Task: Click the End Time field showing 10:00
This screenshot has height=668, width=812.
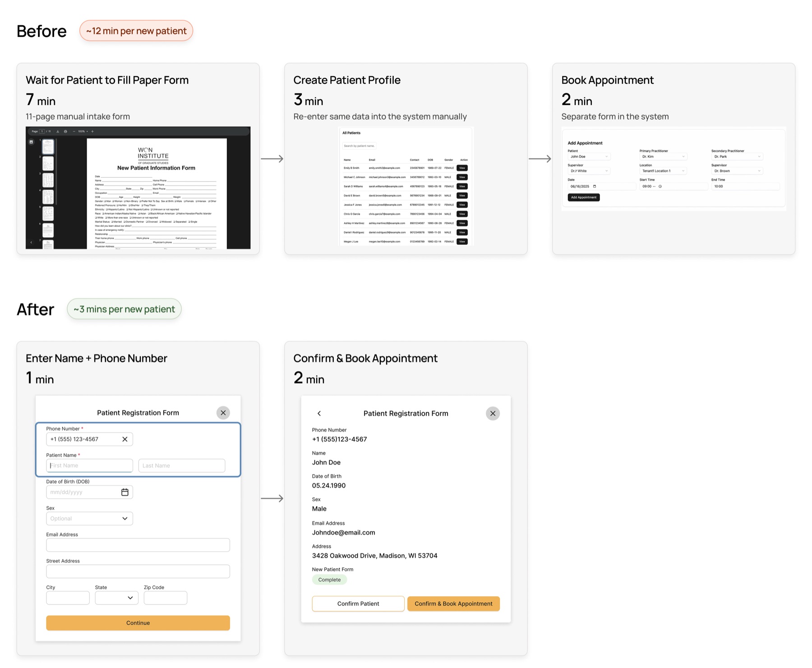Action: pos(745,186)
